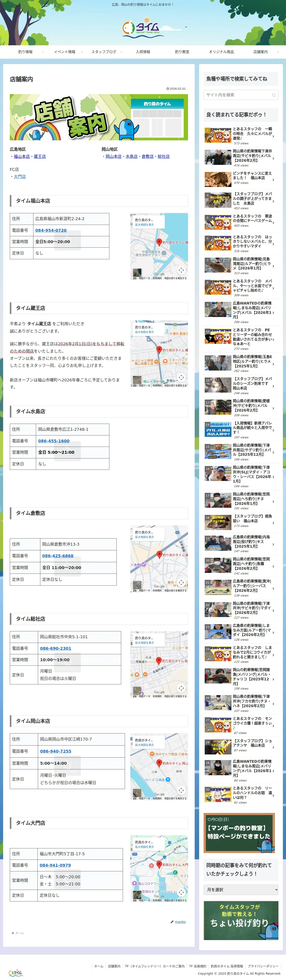286x980 pixels.
Task: Toggle fullscreen on the 福山本店 map
Action: (181, 270)
